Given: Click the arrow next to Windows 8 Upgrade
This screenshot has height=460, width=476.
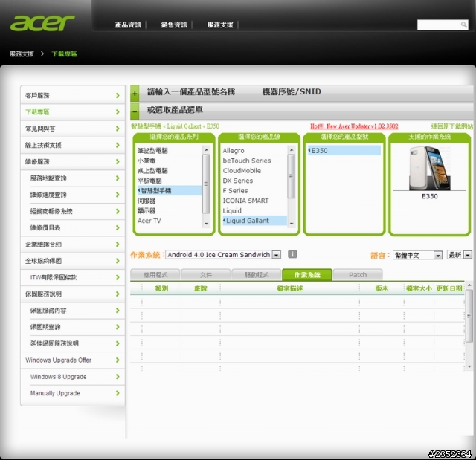Looking at the screenshot, I should [x=118, y=377].
